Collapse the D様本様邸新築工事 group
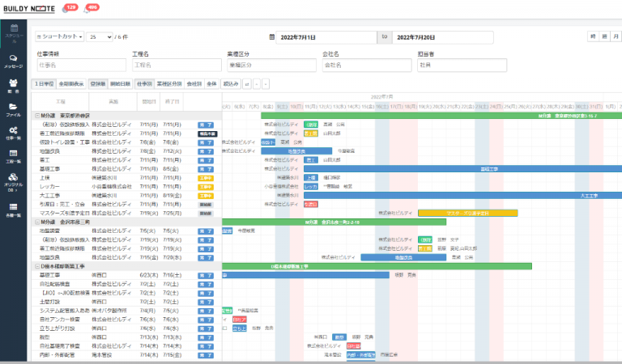 coord(36,266)
